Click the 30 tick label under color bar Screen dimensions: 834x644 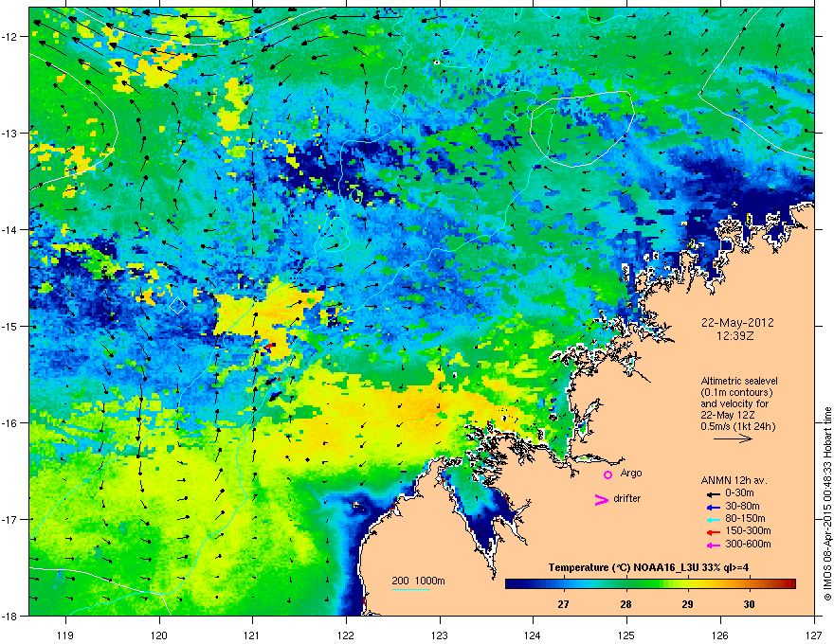(x=749, y=604)
